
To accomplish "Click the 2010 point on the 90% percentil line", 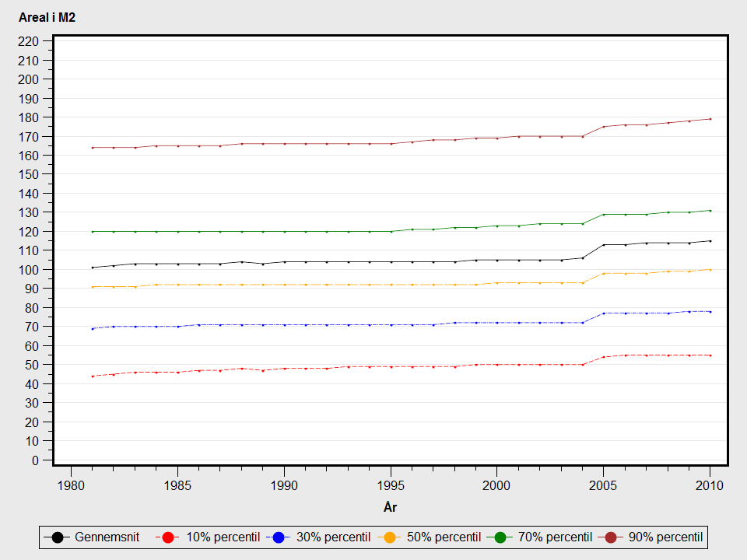I will click(x=710, y=119).
